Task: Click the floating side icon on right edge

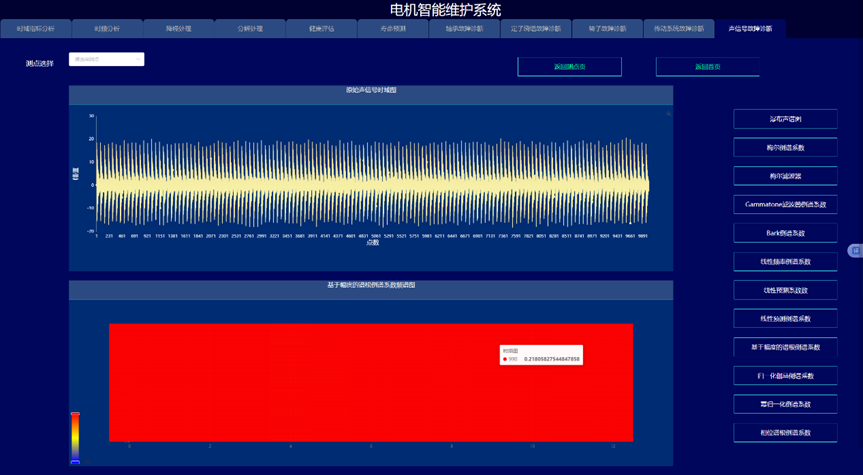Action: tap(855, 250)
